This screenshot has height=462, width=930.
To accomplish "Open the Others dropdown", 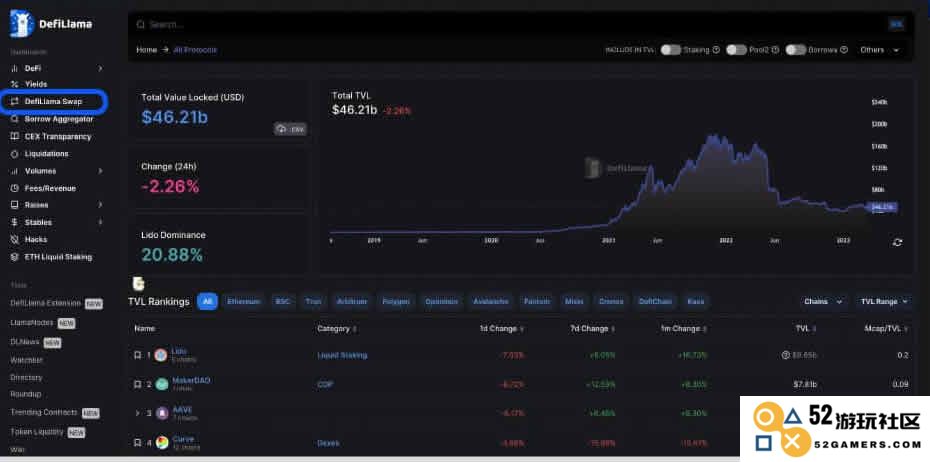I will point(880,50).
